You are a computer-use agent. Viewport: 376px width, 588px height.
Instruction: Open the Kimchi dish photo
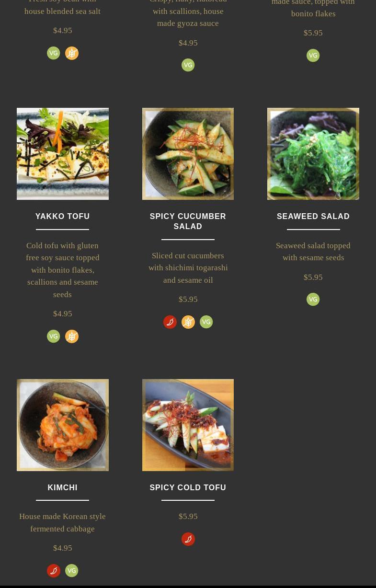[x=63, y=425]
